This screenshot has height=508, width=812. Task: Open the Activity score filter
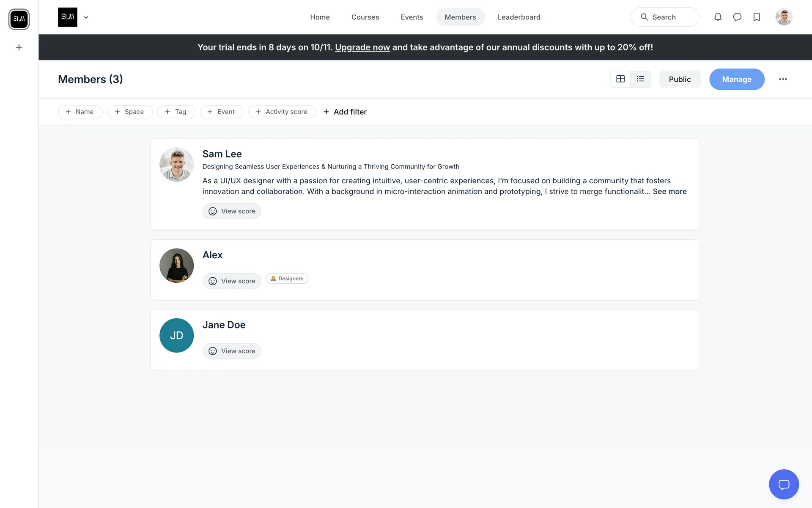coord(282,112)
